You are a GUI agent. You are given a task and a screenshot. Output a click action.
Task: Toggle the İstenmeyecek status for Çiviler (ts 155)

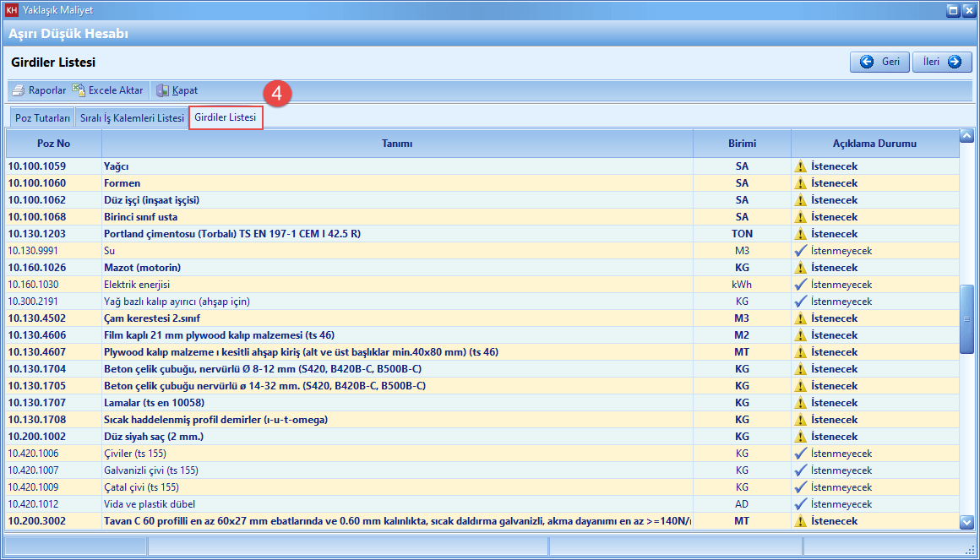click(841, 454)
